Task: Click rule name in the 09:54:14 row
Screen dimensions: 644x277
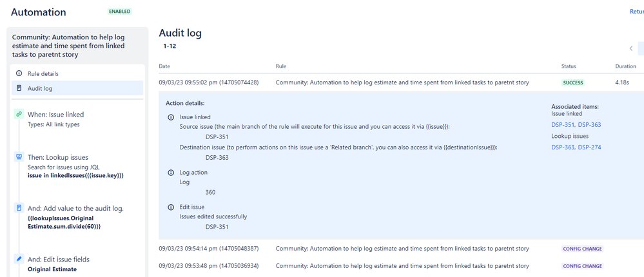Action: pyautogui.click(x=402, y=249)
